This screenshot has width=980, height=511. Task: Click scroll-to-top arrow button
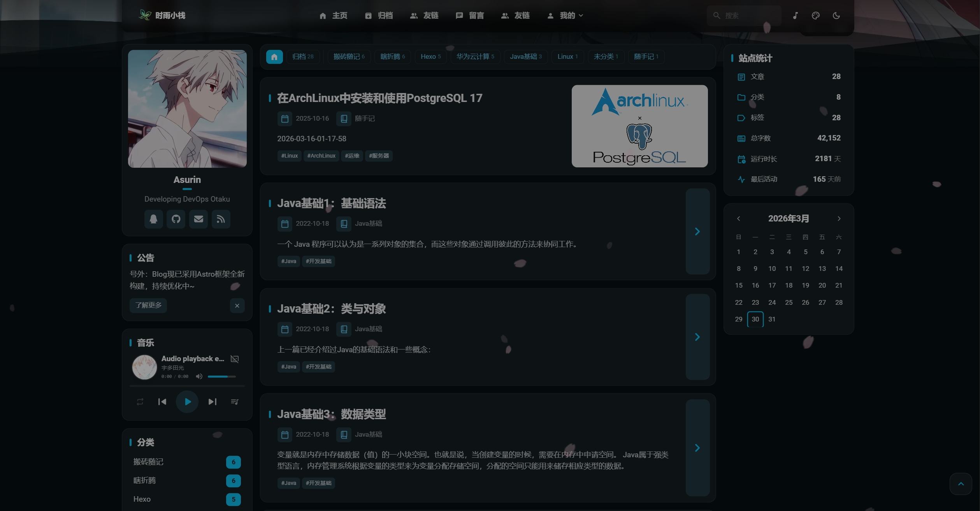961,484
